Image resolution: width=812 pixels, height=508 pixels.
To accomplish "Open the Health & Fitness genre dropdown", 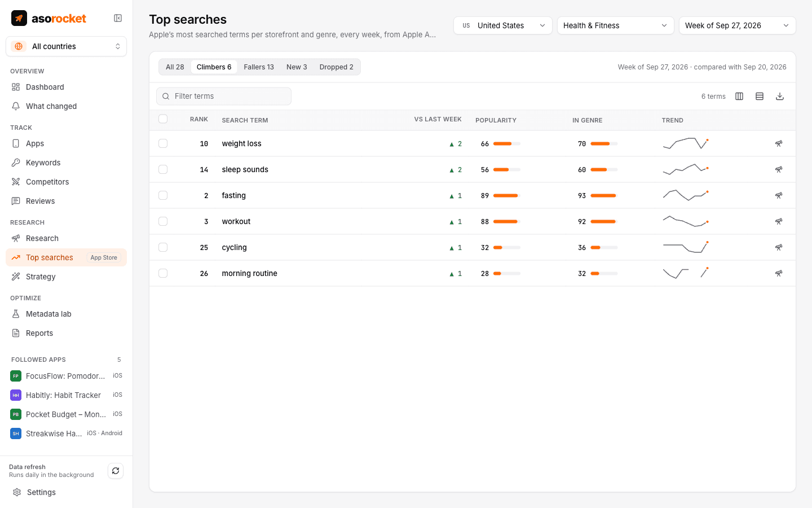I will pos(616,25).
